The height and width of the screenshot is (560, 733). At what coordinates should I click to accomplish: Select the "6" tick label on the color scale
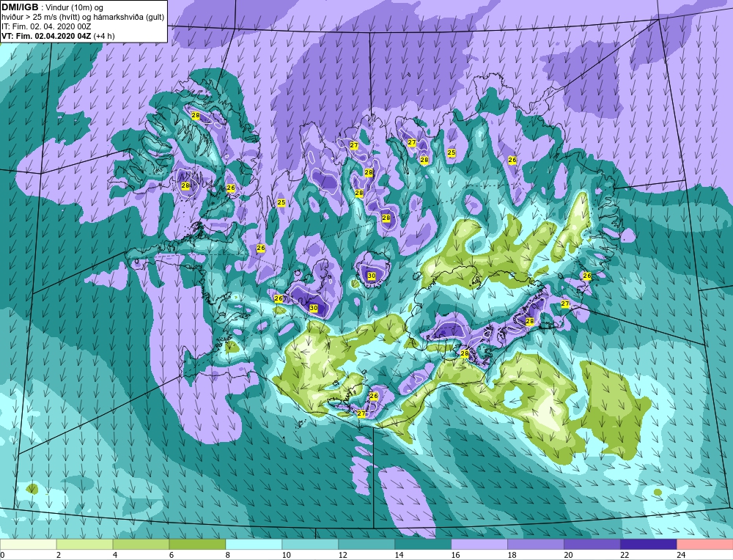[x=172, y=555]
